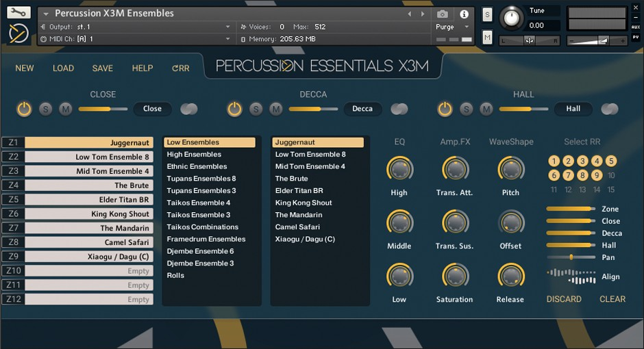
Task: Toggle round robin number 5
Action: point(611,161)
